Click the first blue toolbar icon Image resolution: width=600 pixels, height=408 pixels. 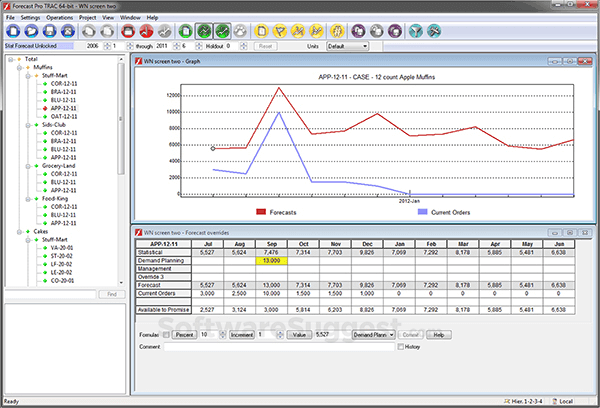(x=12, y=31)
